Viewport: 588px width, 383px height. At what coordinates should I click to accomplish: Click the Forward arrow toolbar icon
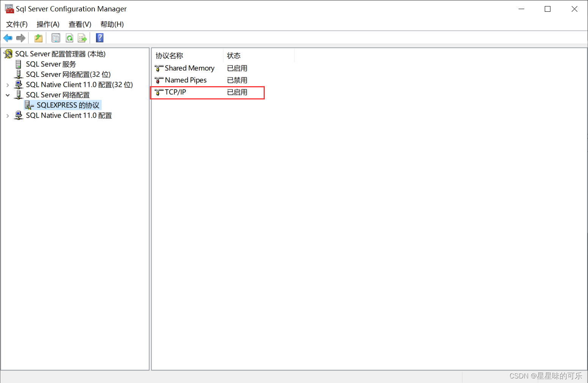tap(21, 38)
